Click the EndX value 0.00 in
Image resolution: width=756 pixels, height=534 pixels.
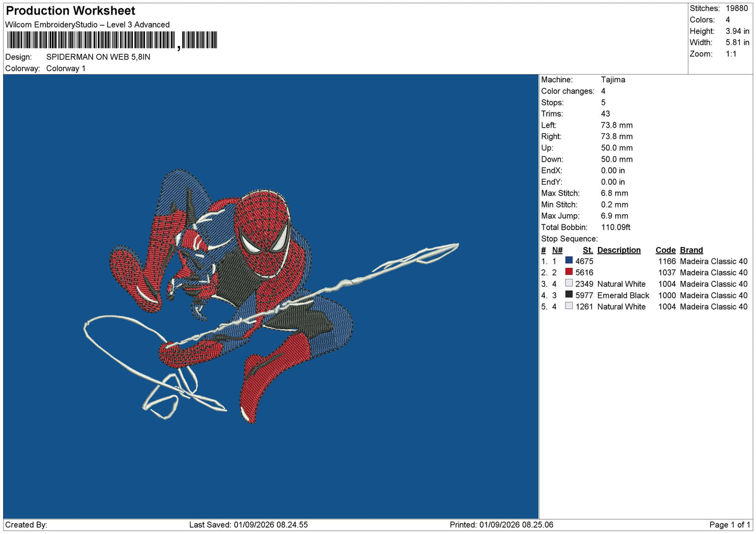[613, 171]
